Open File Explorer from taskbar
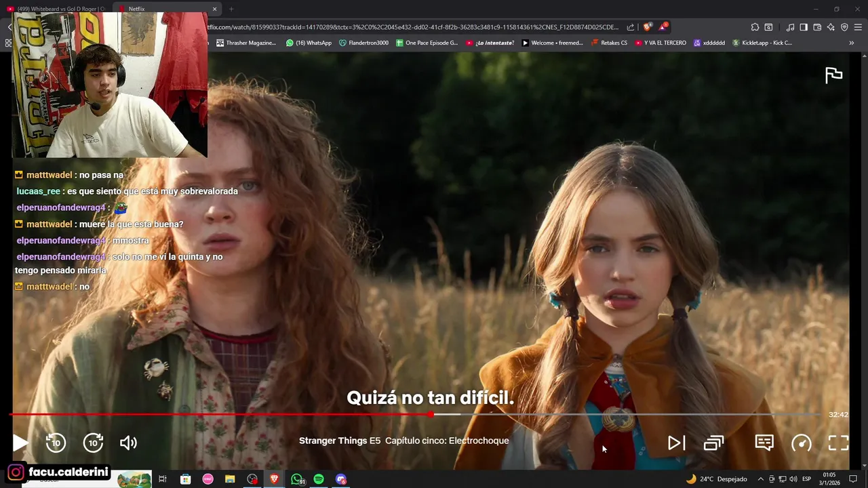 pos(230,479)
